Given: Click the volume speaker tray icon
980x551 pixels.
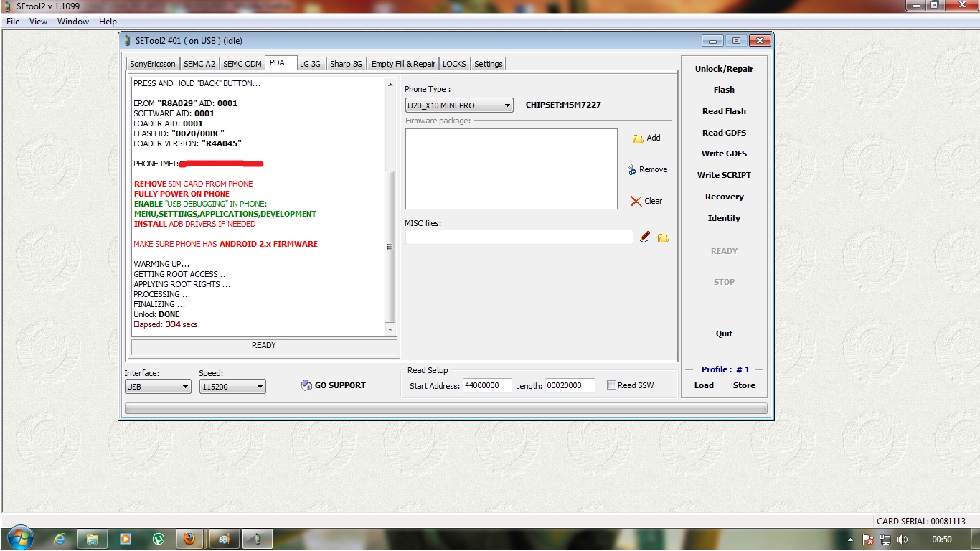Looking at the screenshot, I should click(x=902, y=540).
